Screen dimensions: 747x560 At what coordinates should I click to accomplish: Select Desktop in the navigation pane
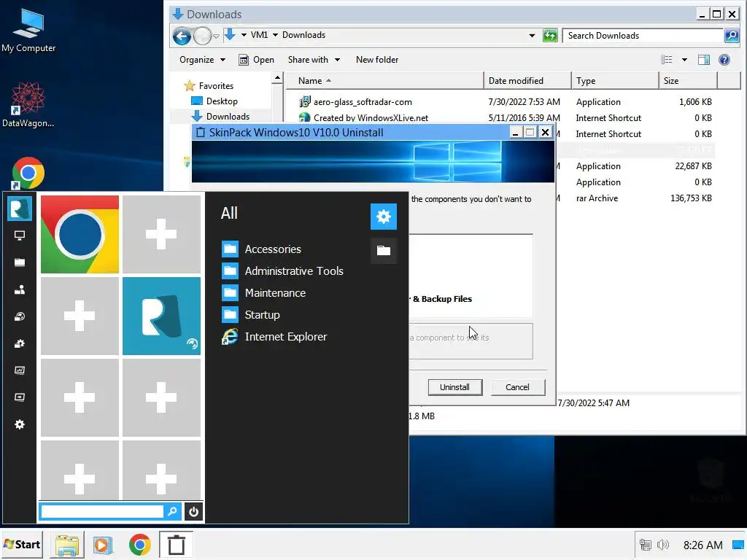click(x=214, y=101)
